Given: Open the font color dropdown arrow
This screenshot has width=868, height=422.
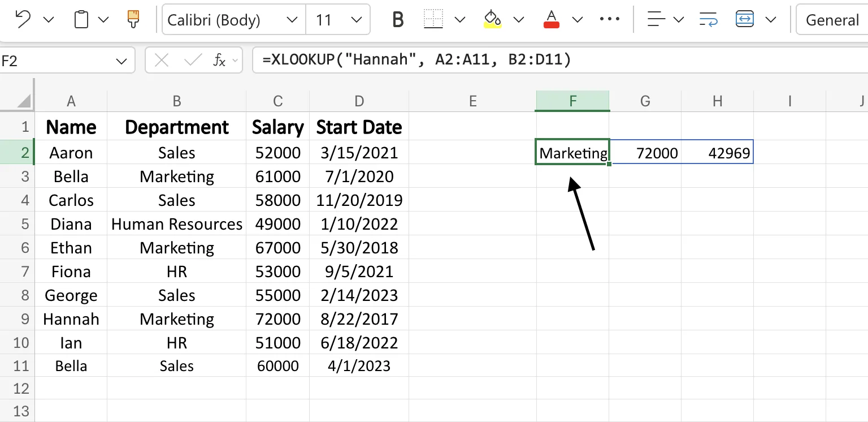Looking at the screenshot, I should pos(577,20).
